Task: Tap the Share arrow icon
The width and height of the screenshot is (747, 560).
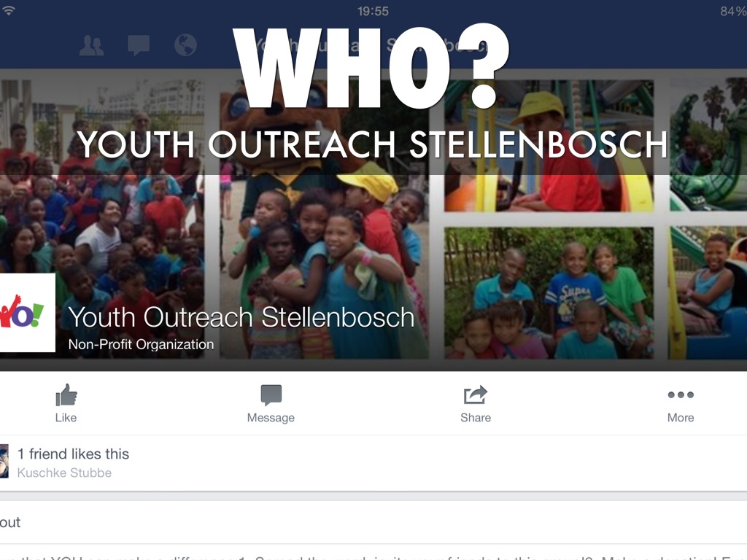Action: click(x=476, y=395)
